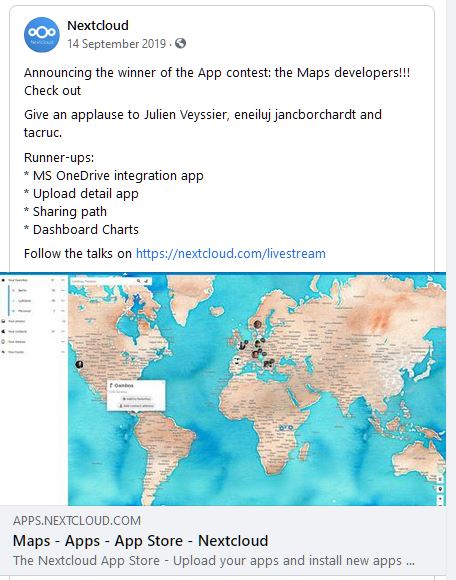
Task: Click the App contest winner announcement text
Action: 217,81
